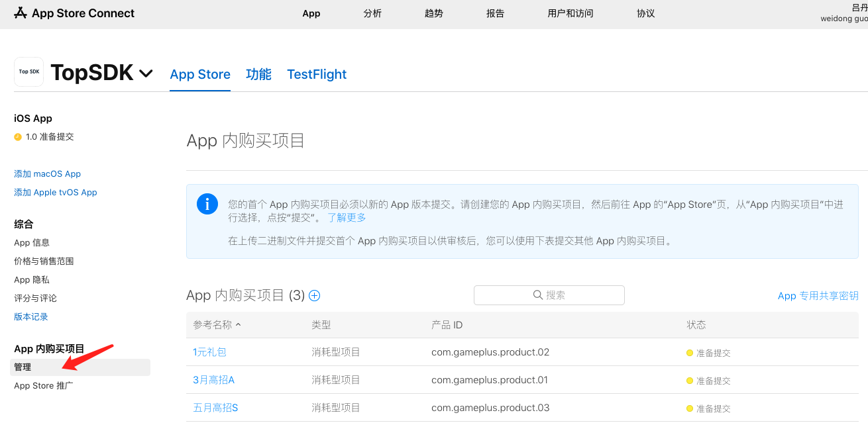868x423 pixels.
Task: Click the TopSDK app icon thumbnail
Action: click(x=28, y=71)
